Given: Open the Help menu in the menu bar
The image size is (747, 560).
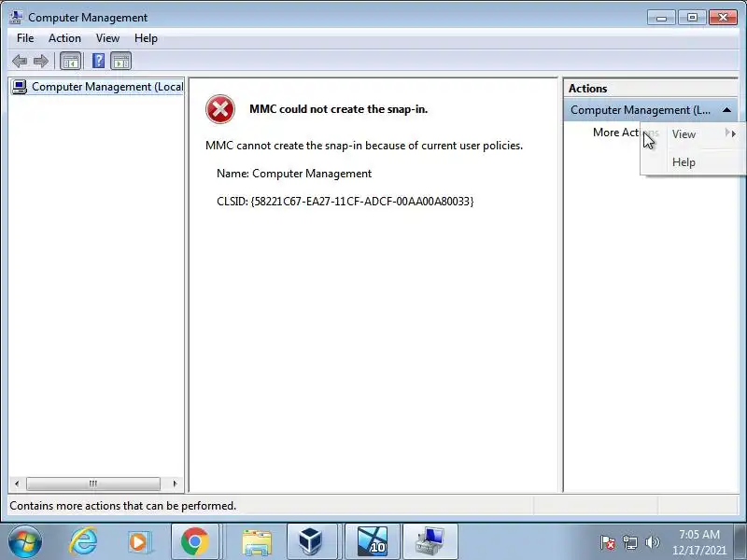Looking at the screenshot, I should coord(146,38).
